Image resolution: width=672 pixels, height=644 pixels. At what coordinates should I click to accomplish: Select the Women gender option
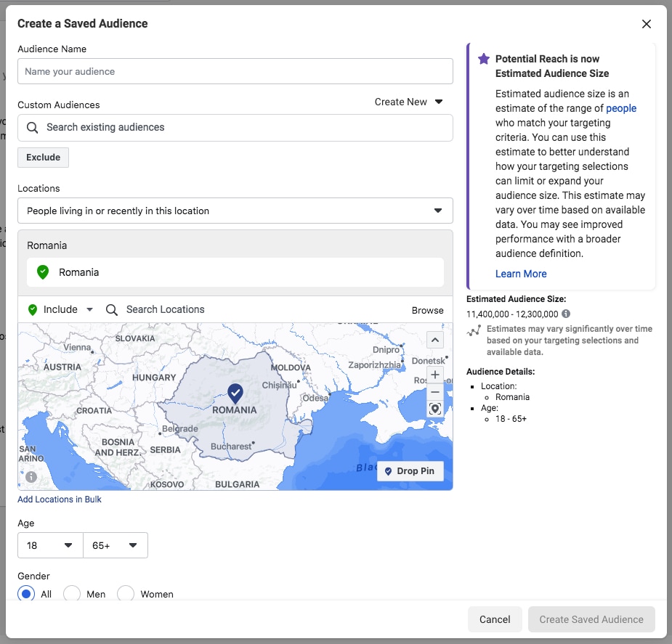pos(126,594)
